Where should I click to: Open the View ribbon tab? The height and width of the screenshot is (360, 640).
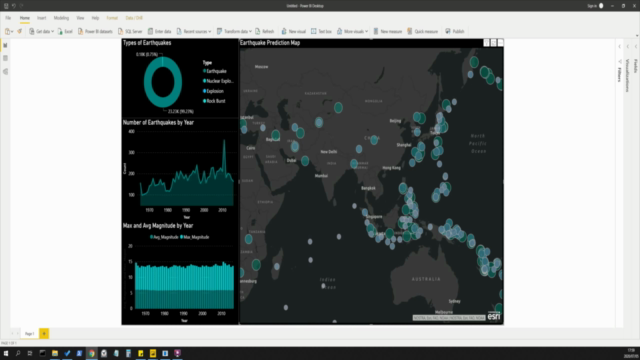pyautogui.click(x=80, y=18)
